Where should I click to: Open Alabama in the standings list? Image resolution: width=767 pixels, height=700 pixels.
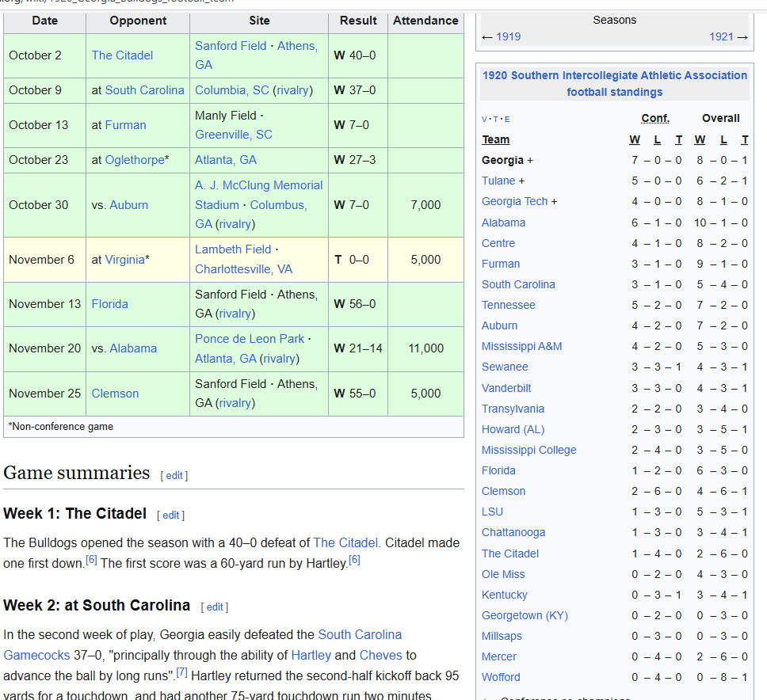pos(503,223)
